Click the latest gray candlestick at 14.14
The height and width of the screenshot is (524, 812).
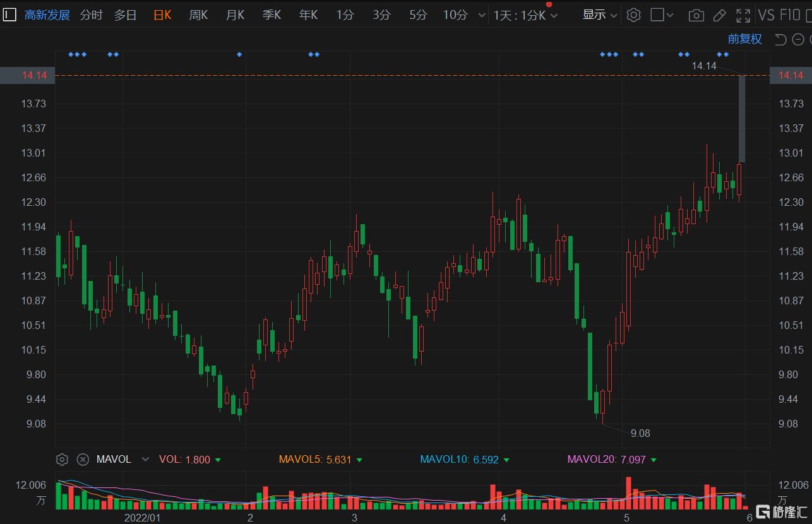pos(742,119)
